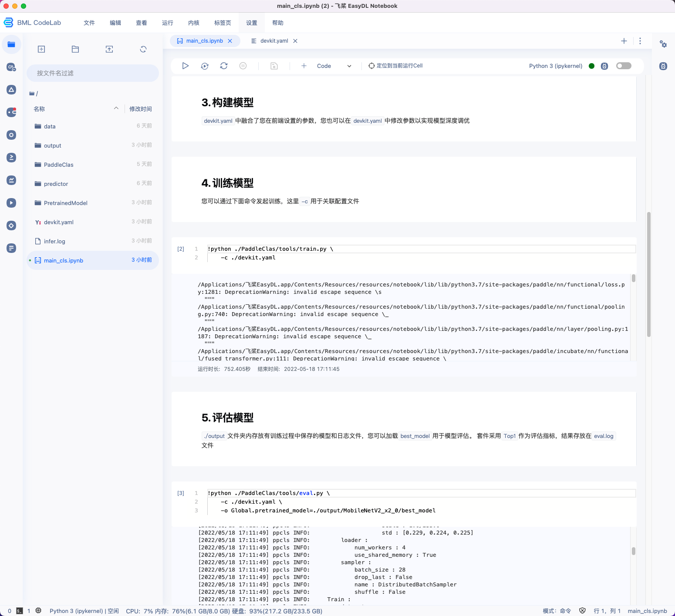This screenshot has width=675, height=616.
Task: Add a new tab with plus icon
Action: click(624, 41)
